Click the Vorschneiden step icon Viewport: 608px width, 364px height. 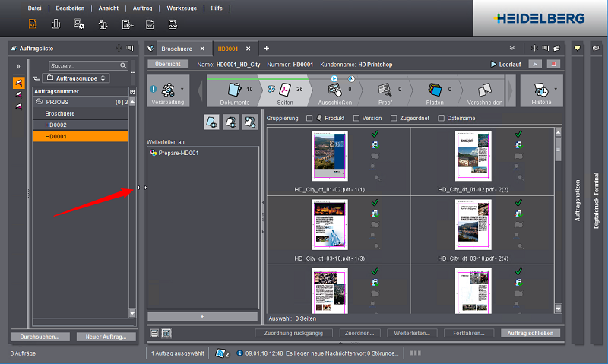click(485, 90)
